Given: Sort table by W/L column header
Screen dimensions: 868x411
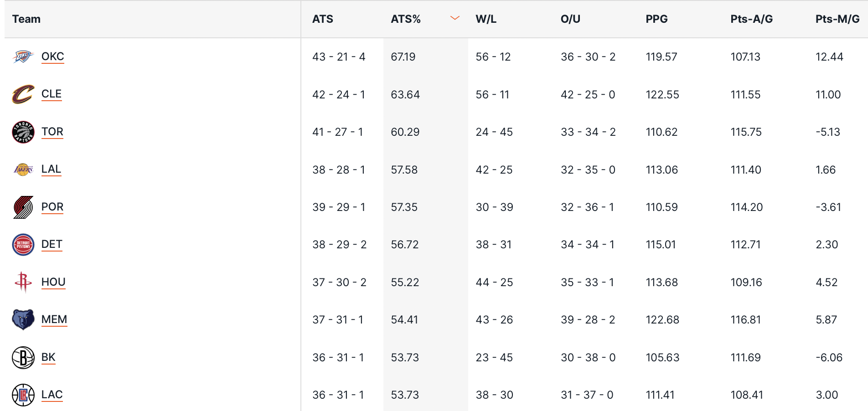Looking at the screenshot, I should (x=486, y=19).
